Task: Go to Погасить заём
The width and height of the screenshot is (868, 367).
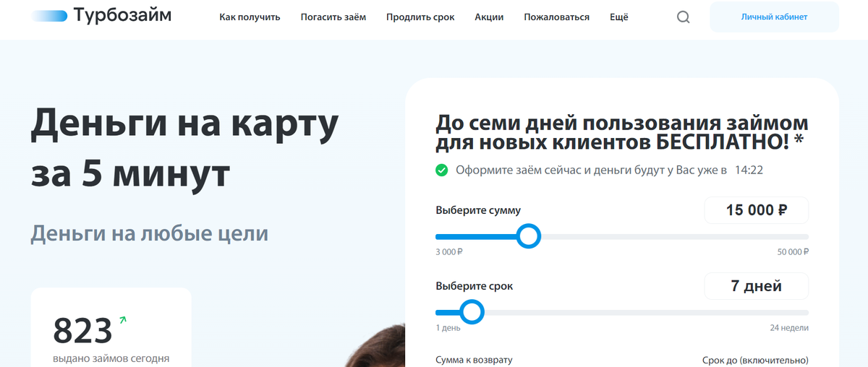Action: [333, 17]
